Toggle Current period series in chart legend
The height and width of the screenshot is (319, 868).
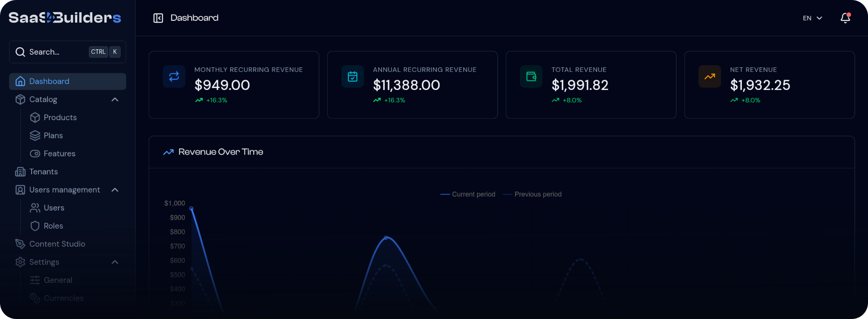click(x=468, y=194)
